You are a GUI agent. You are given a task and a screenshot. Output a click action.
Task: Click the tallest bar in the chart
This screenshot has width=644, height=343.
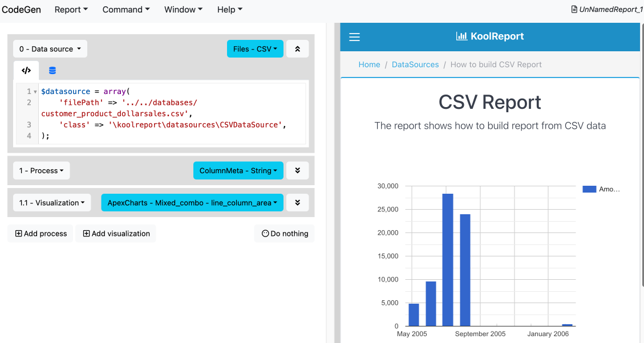[x=448, y=260]
